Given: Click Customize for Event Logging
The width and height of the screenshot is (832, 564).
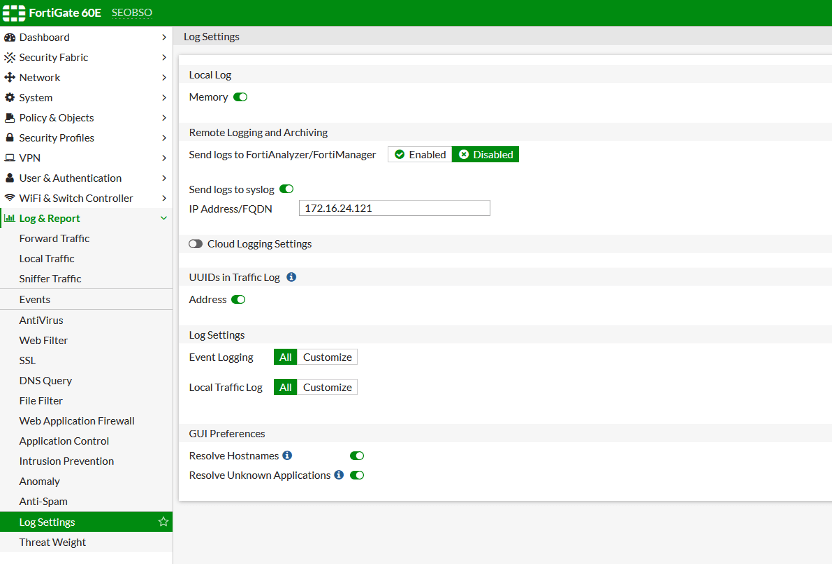Looking at the screenshot, I should click(x=327, y=357).
